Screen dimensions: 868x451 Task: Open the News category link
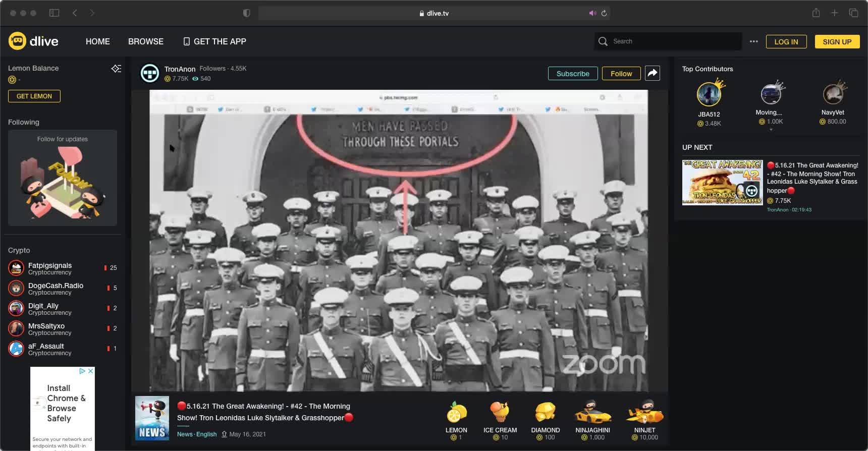click(x=185, y=434)
